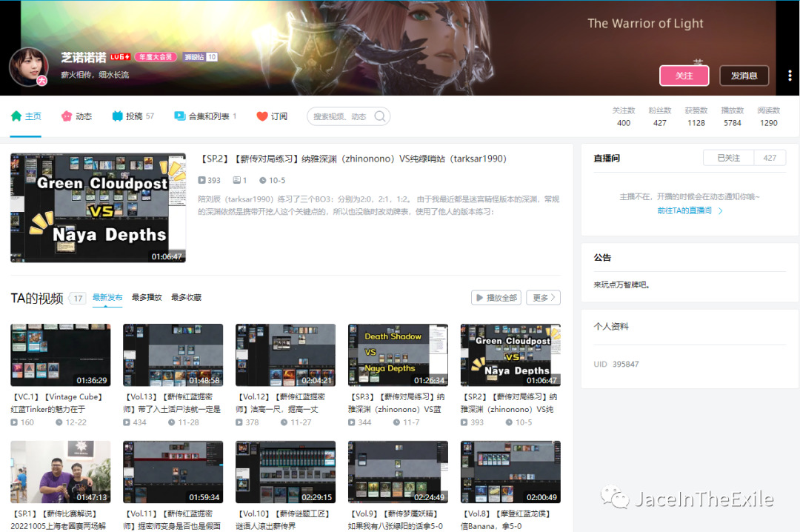Open the 前往TA的直播间 link
This screenshot has height=532, width=800.
pos(690,210)
